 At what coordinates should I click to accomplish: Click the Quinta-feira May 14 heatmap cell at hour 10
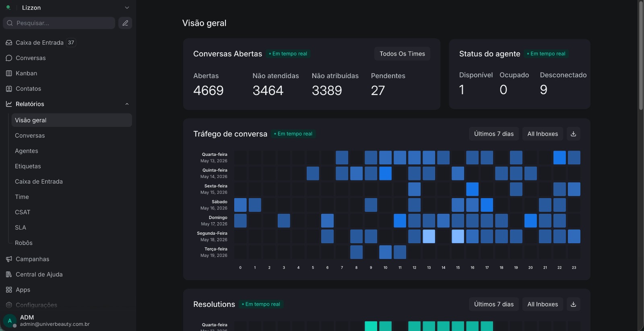(x=385, y=173)
